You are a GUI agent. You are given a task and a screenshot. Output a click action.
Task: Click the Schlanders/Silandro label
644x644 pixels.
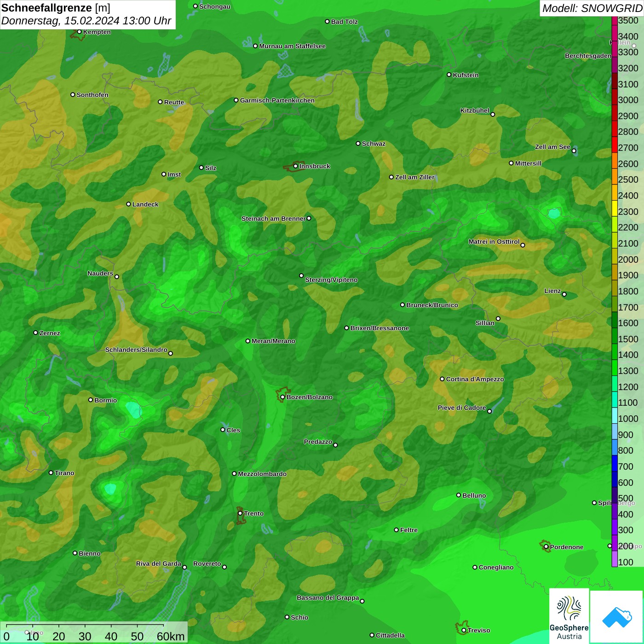(x=136, y=350)
